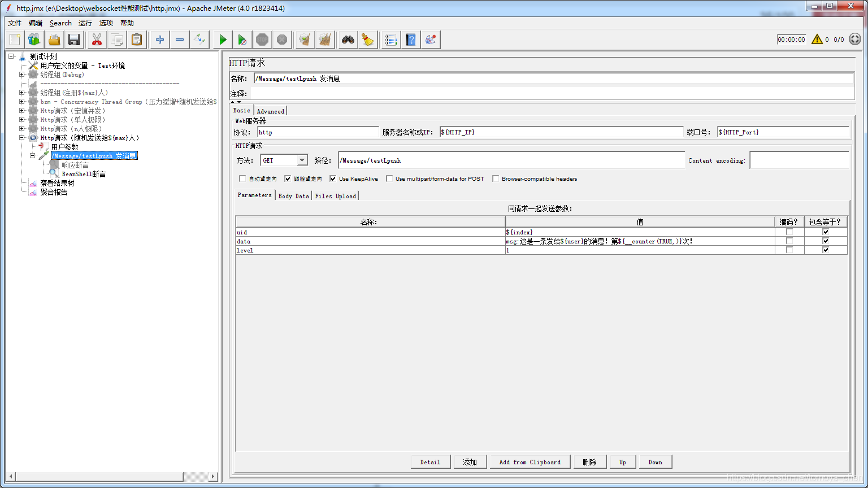The height and width of the screenshot is (488, 868).
Task: Click the Reset Search brush icon
Action: [368, 40]
